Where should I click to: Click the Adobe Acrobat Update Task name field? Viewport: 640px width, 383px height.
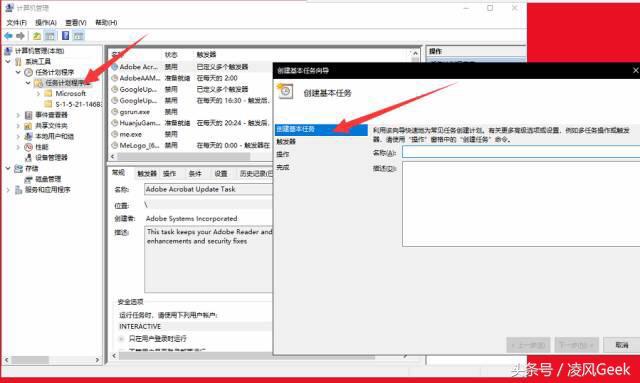208,189
